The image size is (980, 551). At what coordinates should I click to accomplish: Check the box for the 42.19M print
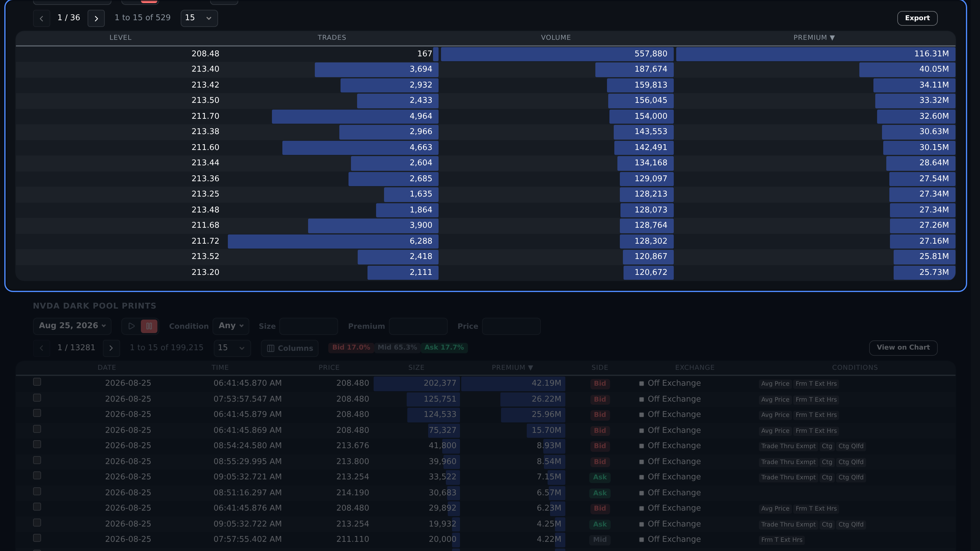click(x=37, y=382)
